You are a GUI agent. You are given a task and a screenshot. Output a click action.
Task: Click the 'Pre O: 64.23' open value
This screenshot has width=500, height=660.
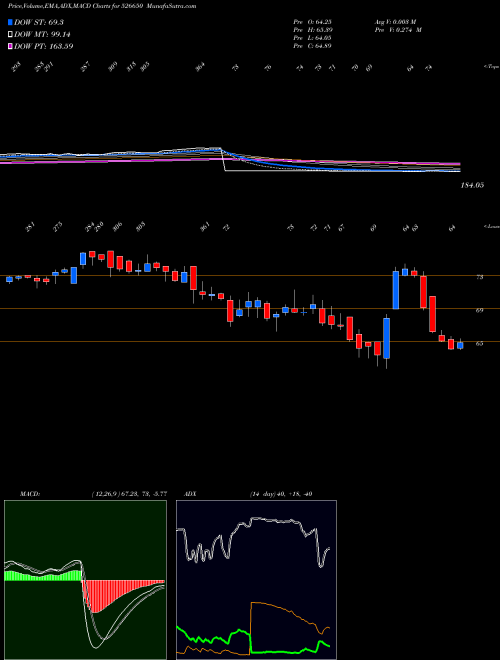coord(312,22)
